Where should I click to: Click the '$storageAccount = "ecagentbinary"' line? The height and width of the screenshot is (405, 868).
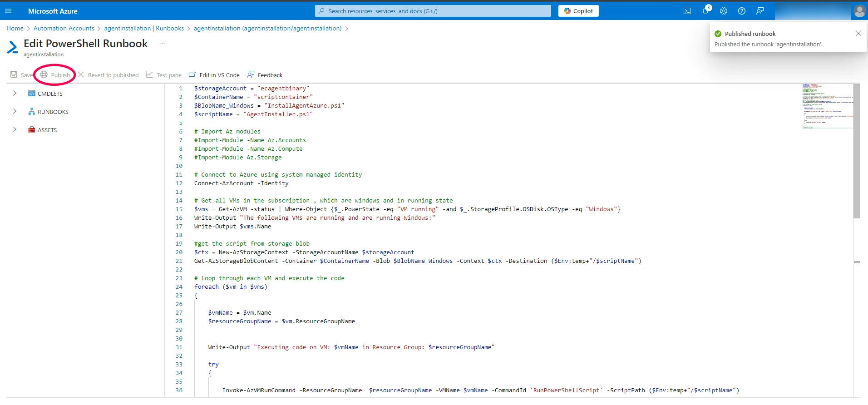pos(252,89)
